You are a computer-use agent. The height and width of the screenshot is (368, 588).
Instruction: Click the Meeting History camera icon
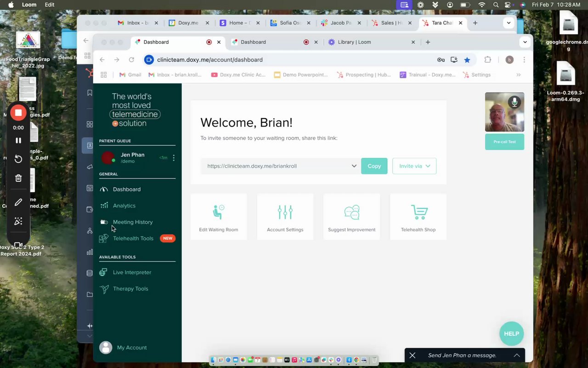(104, 222)
